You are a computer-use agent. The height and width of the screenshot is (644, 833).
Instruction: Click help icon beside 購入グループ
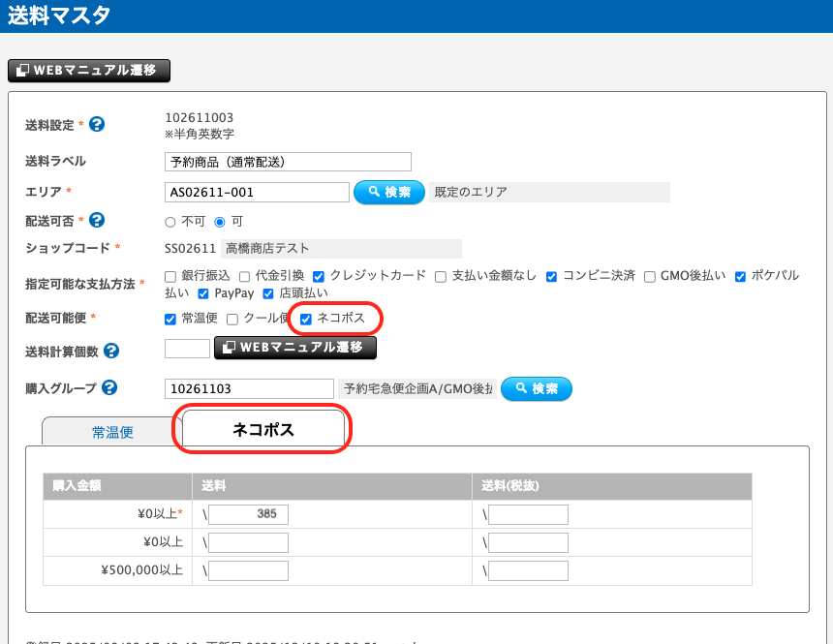click(x=109, y=388)
